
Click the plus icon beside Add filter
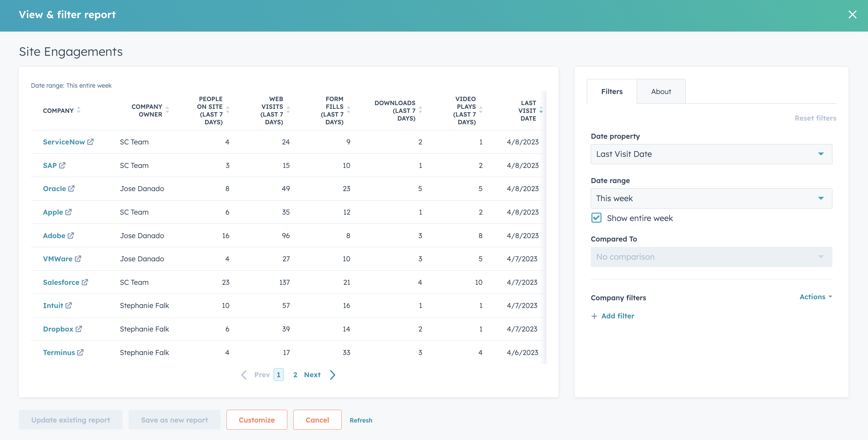click(x=594, y=316)
